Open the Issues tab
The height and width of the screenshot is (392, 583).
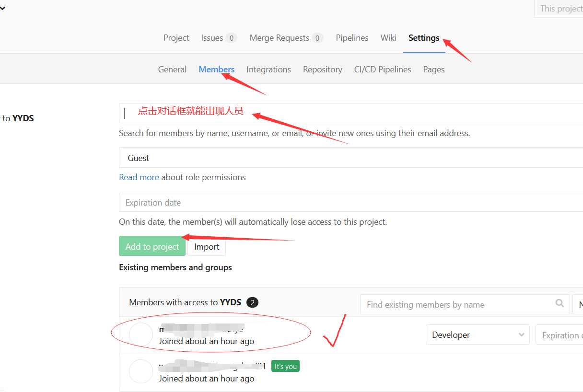(x=219, y=38)
